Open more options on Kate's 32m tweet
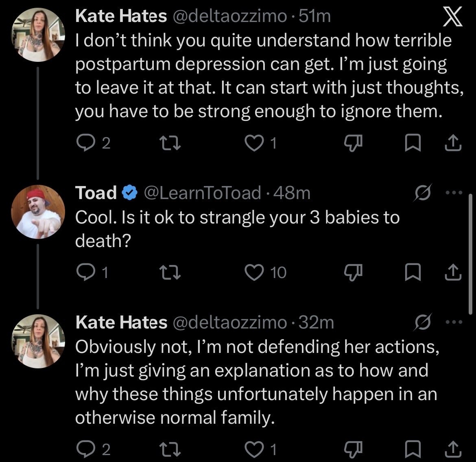 point(454,322)
